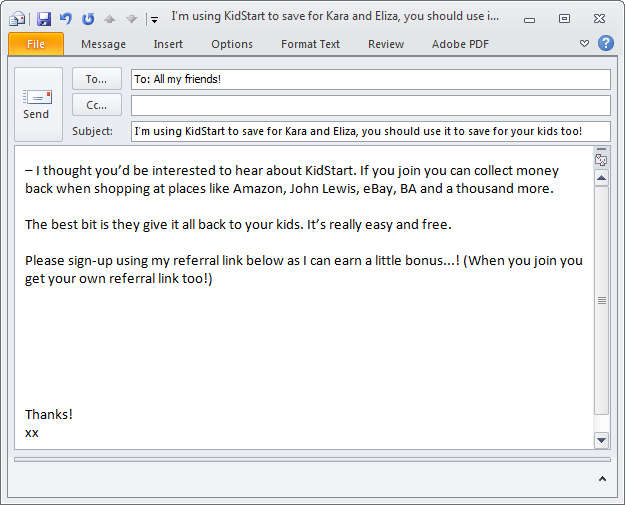Click in the empty Cc field
This screenshot has height=505, width=625.
[x=370, y=105]
